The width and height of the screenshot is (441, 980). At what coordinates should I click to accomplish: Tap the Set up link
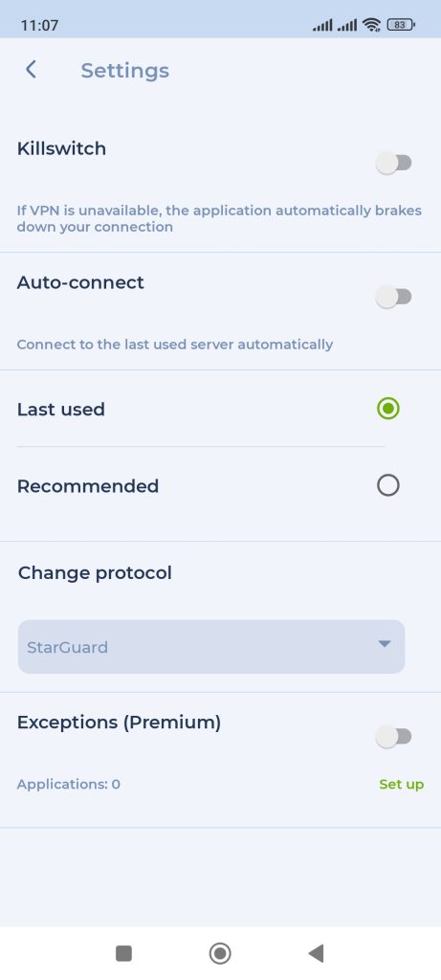402,784
